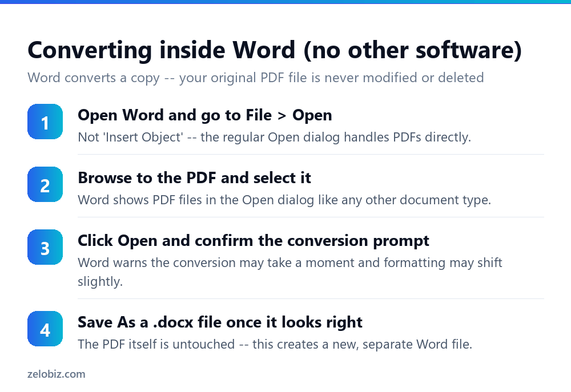Select heading 'Browse to the PDF and select it'
The image size is (571, 392).
195,178
